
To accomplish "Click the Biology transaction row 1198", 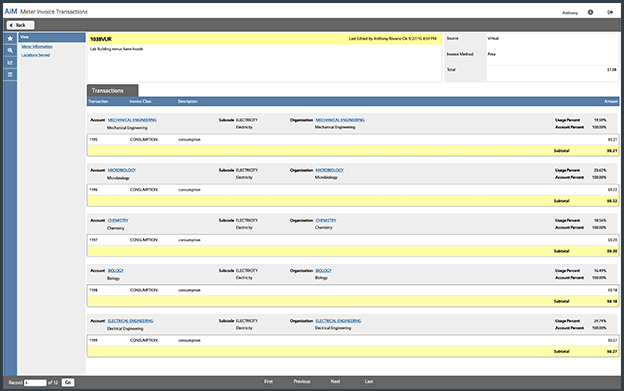I will [353, 290].
